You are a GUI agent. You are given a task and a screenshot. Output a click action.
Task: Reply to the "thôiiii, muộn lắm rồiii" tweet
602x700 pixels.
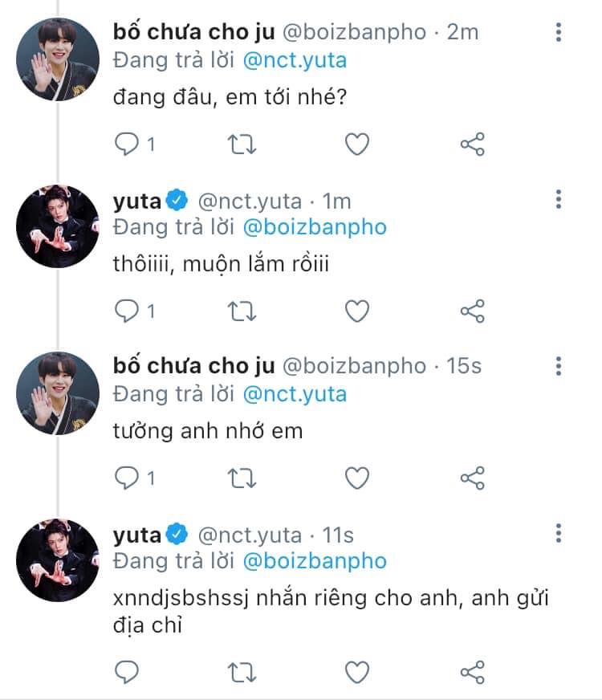point(127,311)
